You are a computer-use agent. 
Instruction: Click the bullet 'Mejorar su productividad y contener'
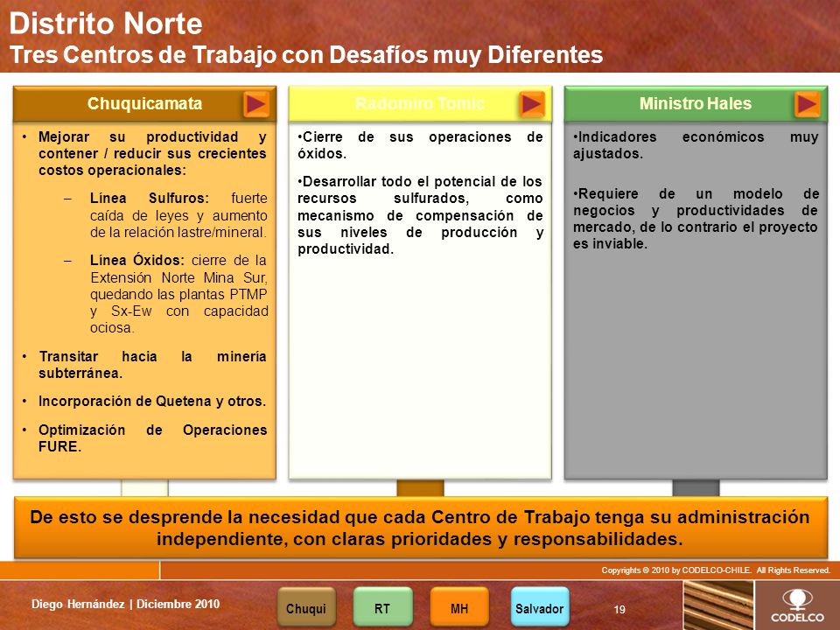pos(152,153)
